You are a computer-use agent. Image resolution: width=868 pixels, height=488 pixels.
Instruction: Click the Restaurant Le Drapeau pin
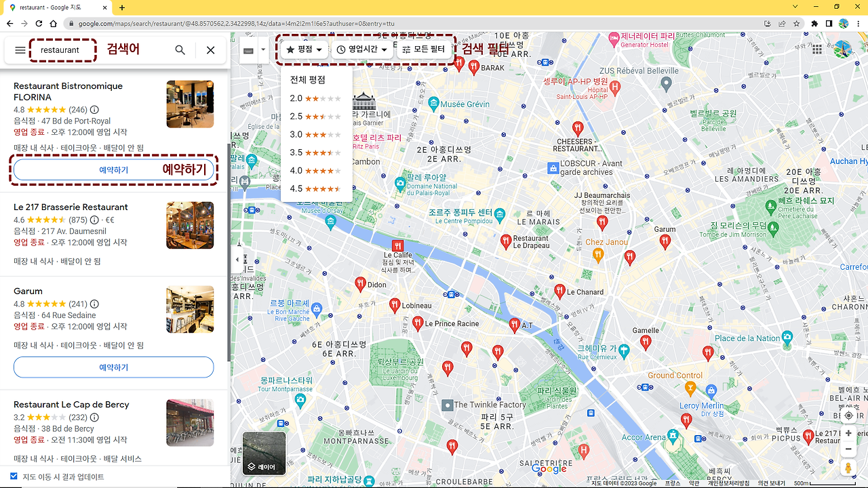(x=506, y=241)
